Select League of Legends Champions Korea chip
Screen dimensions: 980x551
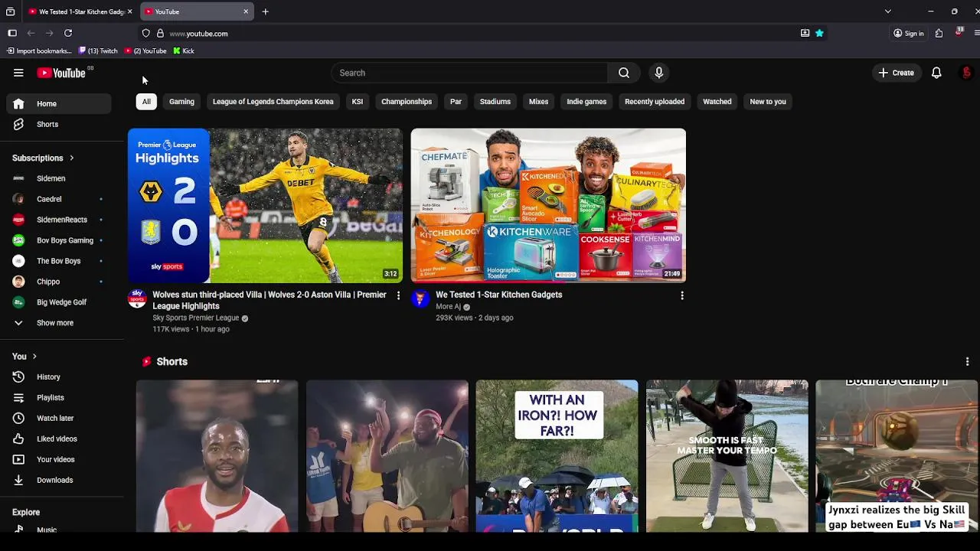coord(273,101)
